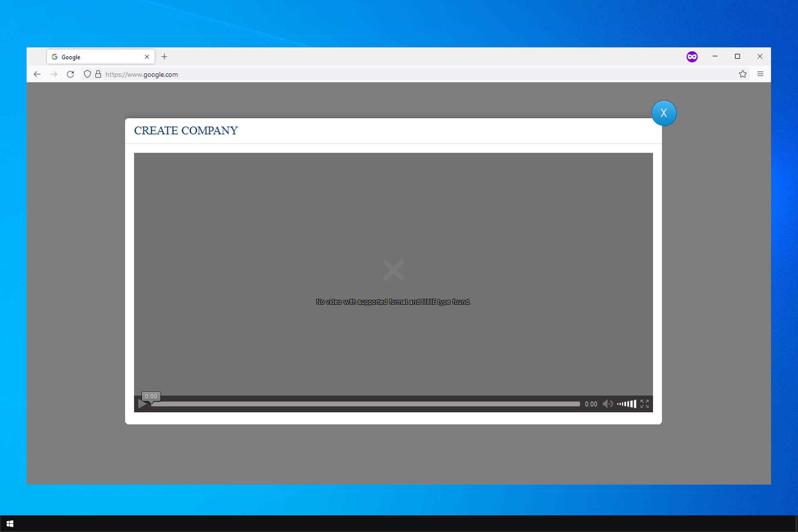Click the CREATE COMPANY heading

(x=186, y=131)
